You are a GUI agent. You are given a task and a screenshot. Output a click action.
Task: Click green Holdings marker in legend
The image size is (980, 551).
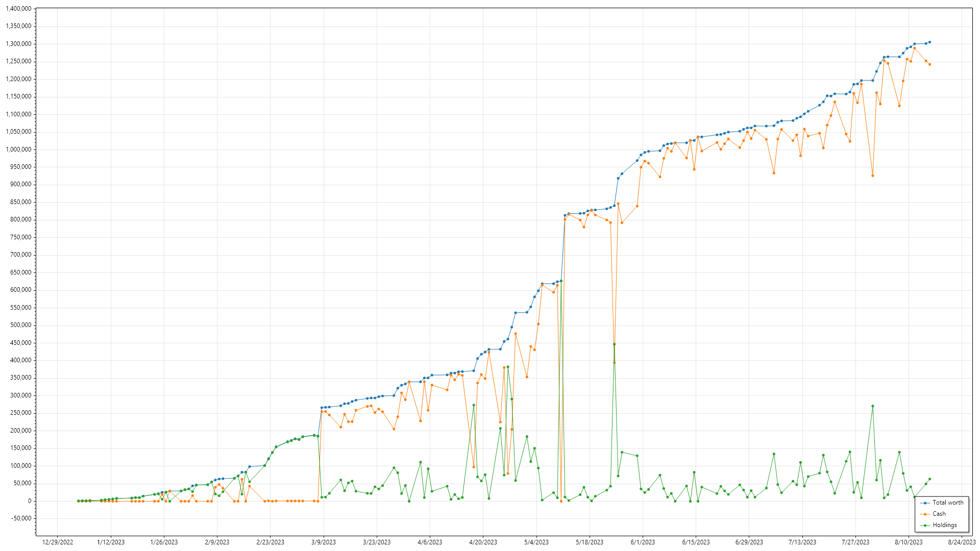[925, 525]
